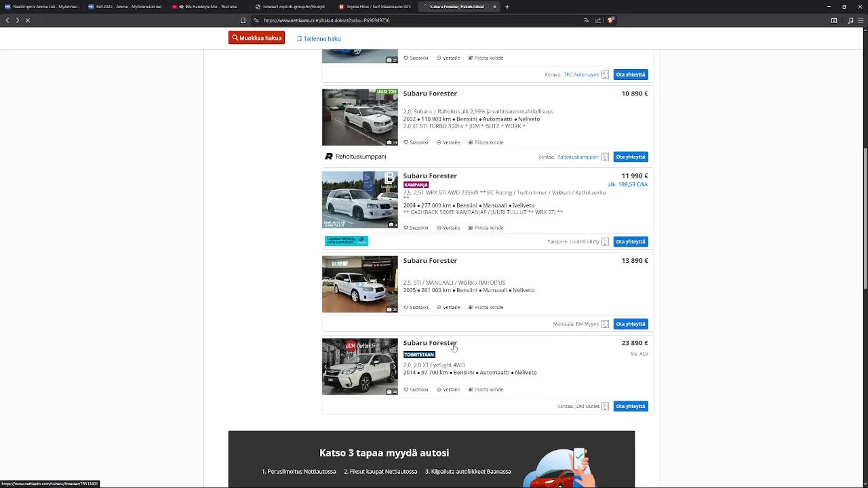This screenshot has width=868, height=488.
Task: Click the browser address bar URL
Action: [x=326, y=20]
